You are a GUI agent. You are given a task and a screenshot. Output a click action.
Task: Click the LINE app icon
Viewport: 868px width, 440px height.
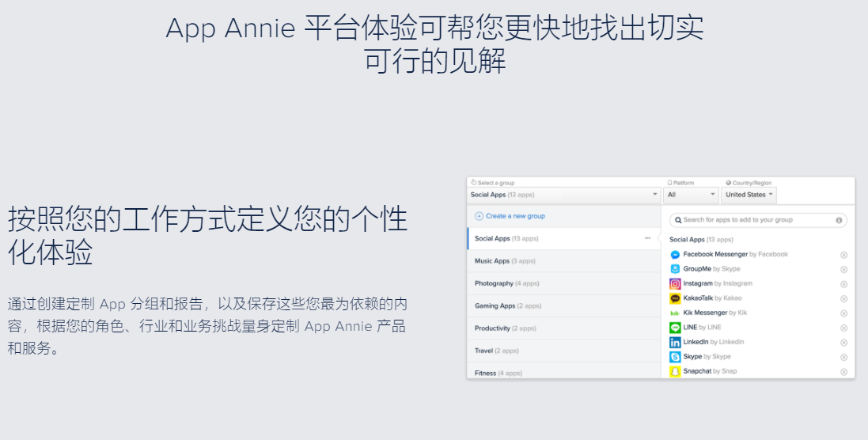675,328
